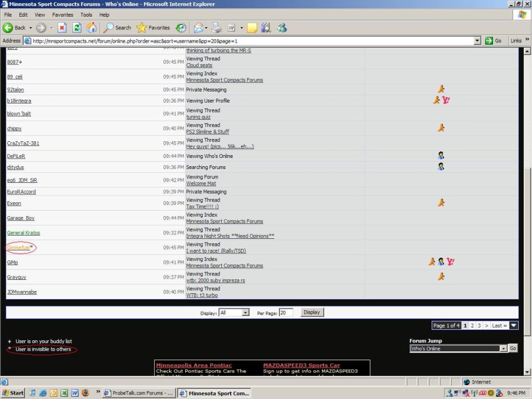
Task: Click AIM icon in GiMp row
Action: point(432,262)
